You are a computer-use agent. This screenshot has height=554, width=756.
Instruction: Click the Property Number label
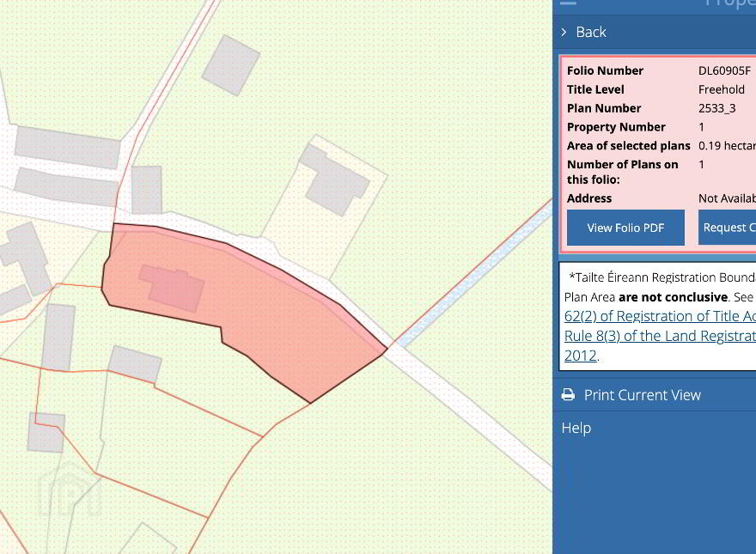616,127
